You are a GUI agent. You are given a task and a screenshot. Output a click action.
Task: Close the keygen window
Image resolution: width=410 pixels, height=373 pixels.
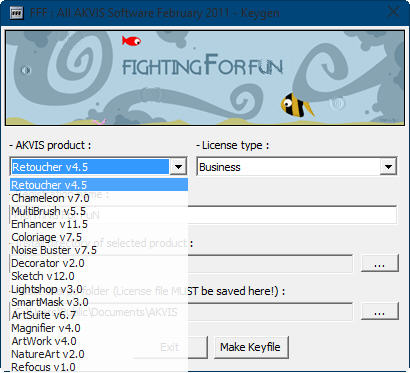coord(393,12)
